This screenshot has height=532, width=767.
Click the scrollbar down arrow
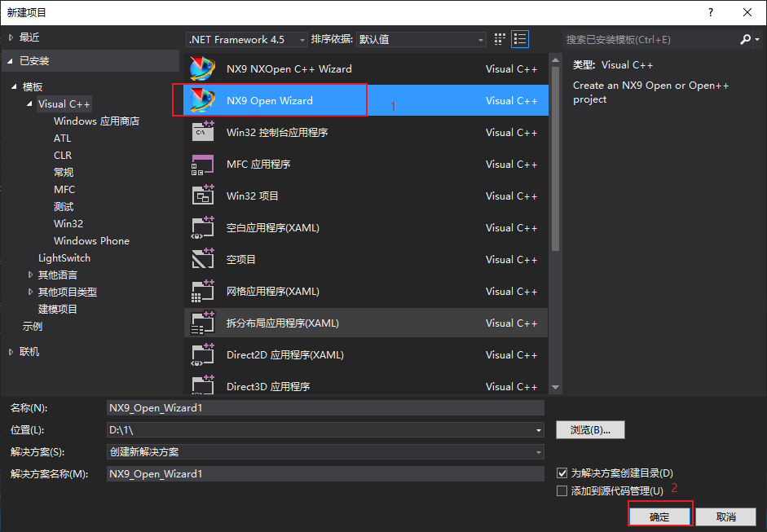click(555, 387)
